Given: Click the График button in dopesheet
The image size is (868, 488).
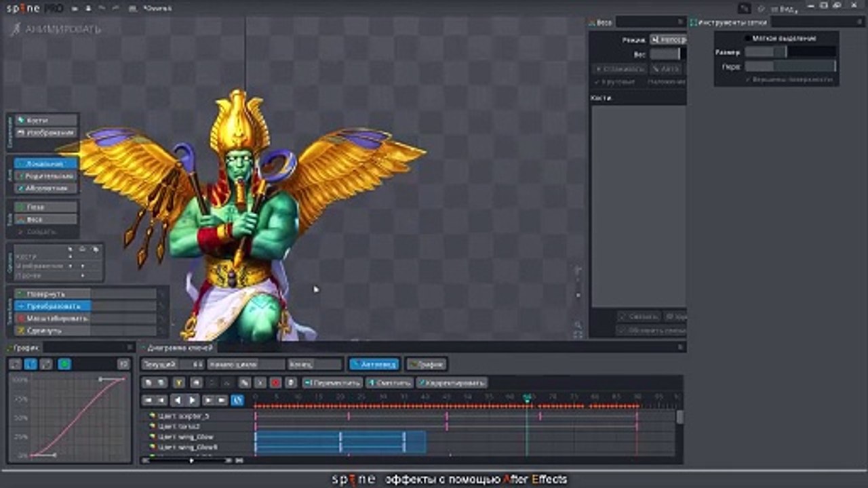Looking at the screenshot, I should [427, 364].
